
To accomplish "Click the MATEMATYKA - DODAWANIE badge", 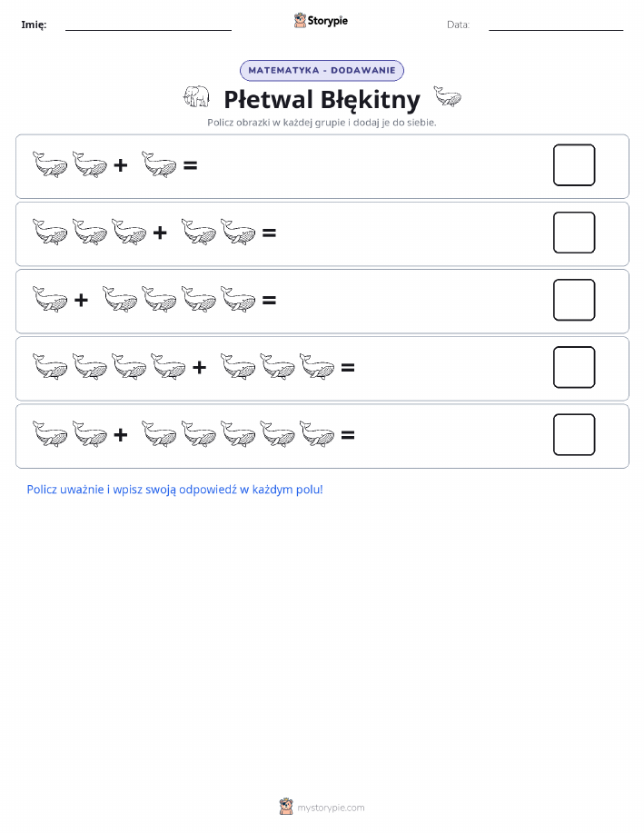I will pyautogui.click(x=322, y=70).
